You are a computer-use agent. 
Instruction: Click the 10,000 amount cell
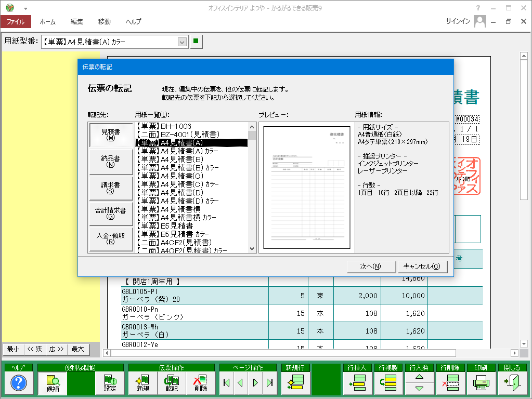(x=405, y=296)
